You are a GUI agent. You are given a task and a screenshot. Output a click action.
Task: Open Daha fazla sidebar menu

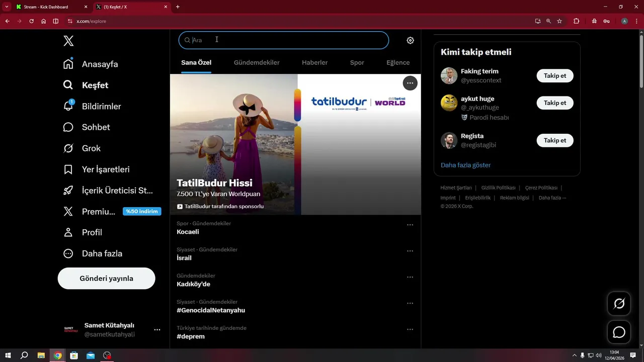pyautogui.click(x=93, y=253)
